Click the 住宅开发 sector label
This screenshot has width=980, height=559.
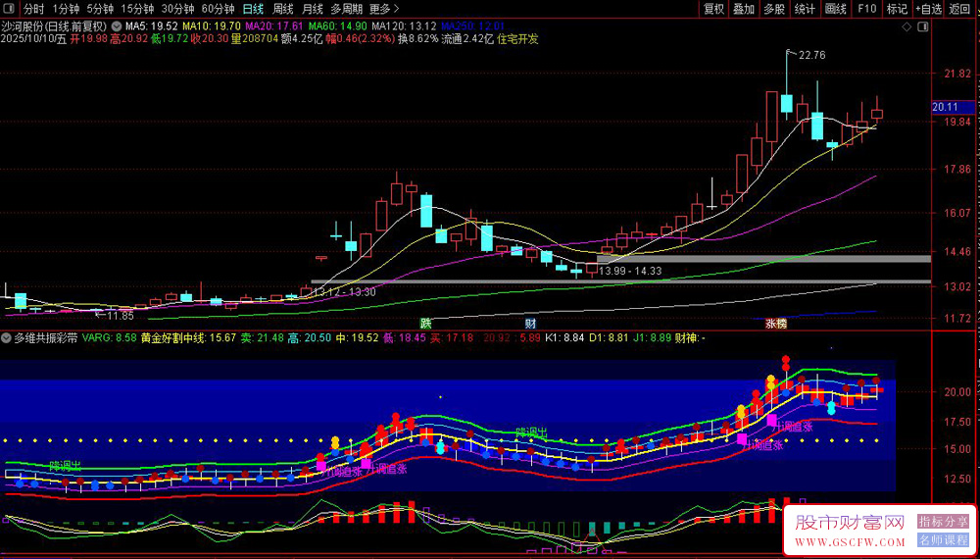(518, 39)
